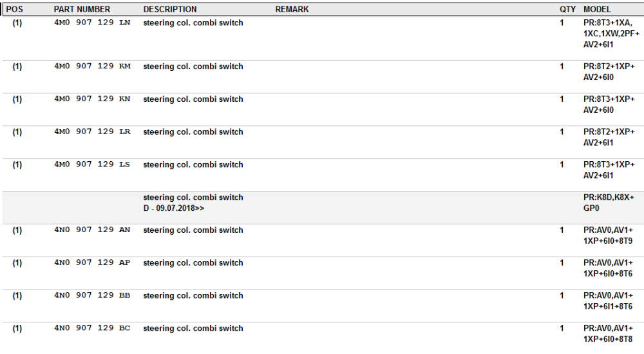Choose part number 4N0 907 129 BC
644x354 pixels.
(92, 328)
